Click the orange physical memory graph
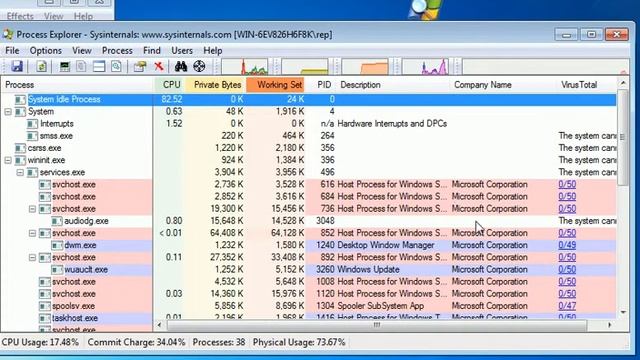Screen dimensions: 640x360 (x=365, y=67)
